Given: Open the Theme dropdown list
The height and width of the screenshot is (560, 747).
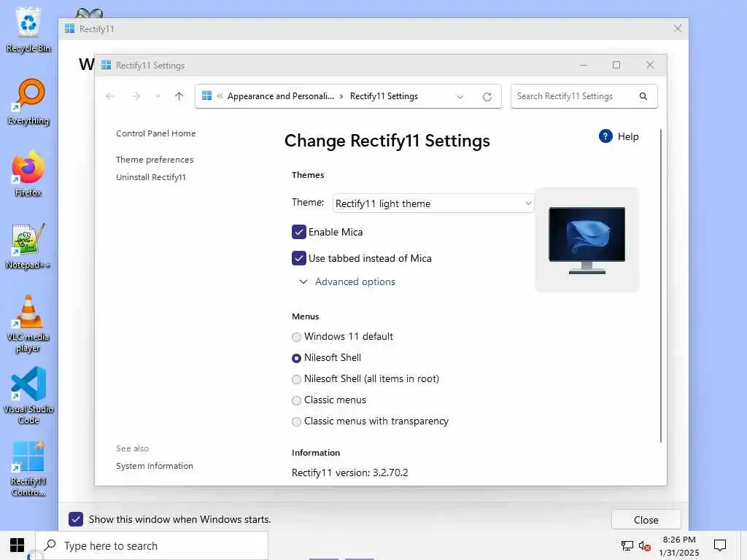Looking at the screenshot, I should (433, 203).
